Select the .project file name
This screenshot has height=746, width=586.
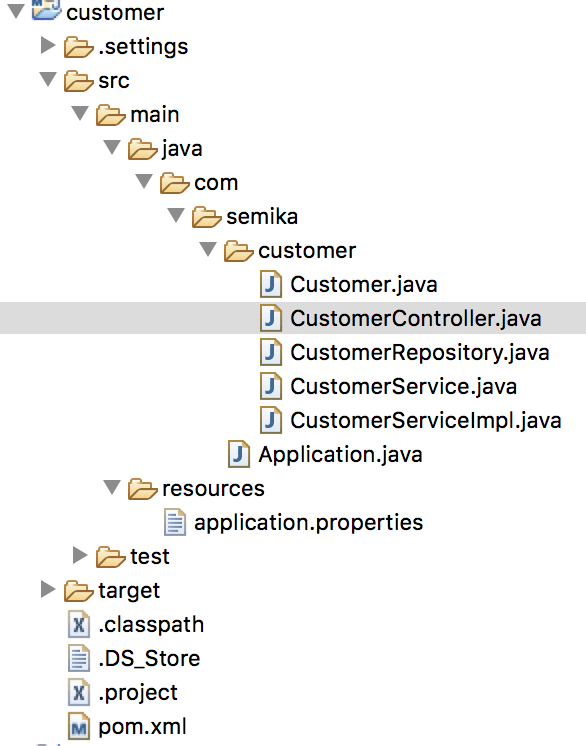138,693
